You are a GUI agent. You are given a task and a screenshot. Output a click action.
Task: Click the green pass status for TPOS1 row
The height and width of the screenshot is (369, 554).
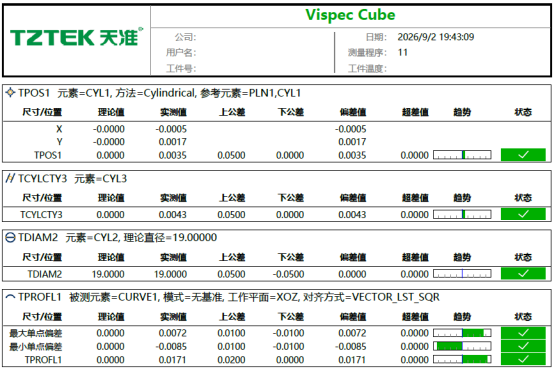[523, 155]
